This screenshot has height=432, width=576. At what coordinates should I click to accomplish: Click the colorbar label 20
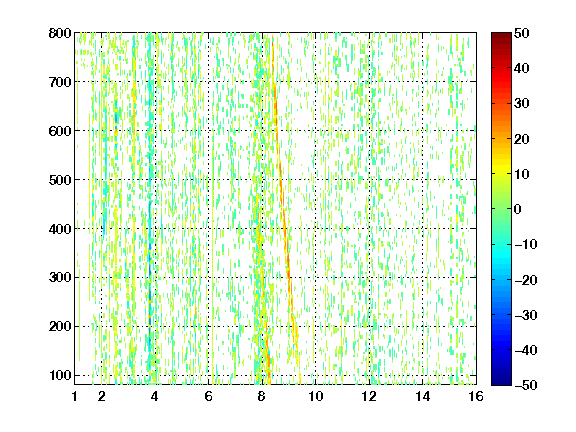521,139
